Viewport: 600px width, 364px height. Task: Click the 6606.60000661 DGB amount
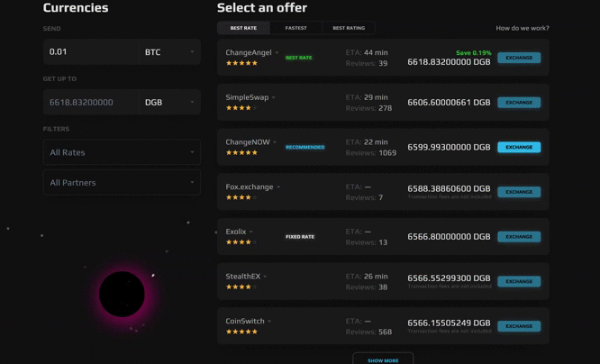pos(449,102)
